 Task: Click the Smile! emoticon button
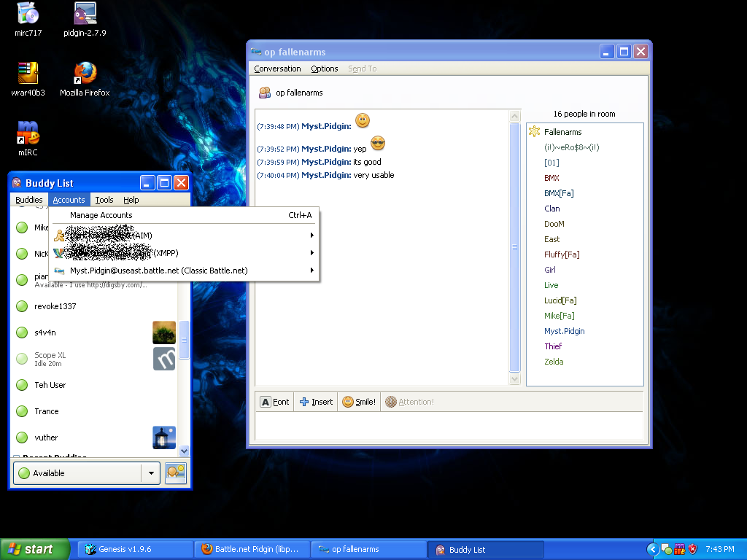[x=359, y=402]
